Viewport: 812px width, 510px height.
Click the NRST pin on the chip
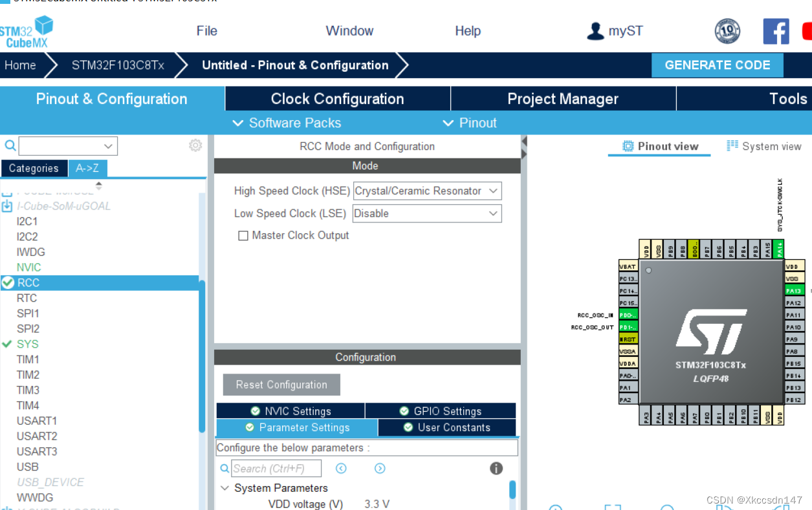point(628,339)
